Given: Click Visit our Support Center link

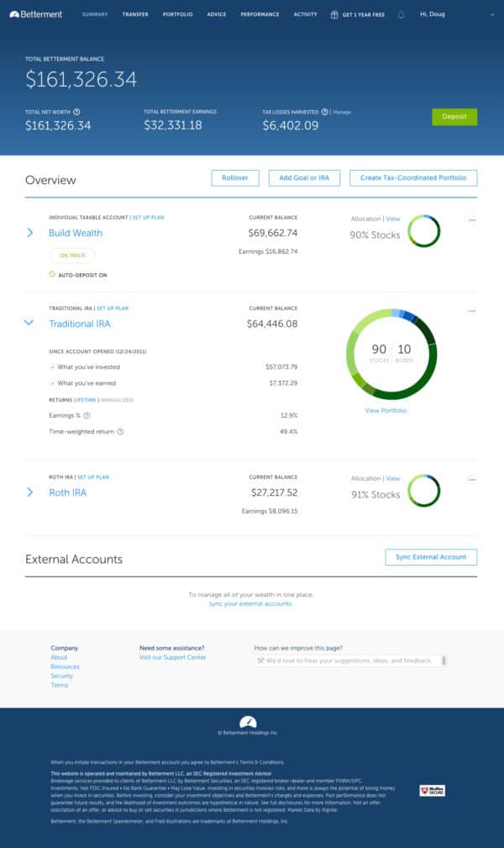Looking at the screenshot, I should [x=172, y=657].
